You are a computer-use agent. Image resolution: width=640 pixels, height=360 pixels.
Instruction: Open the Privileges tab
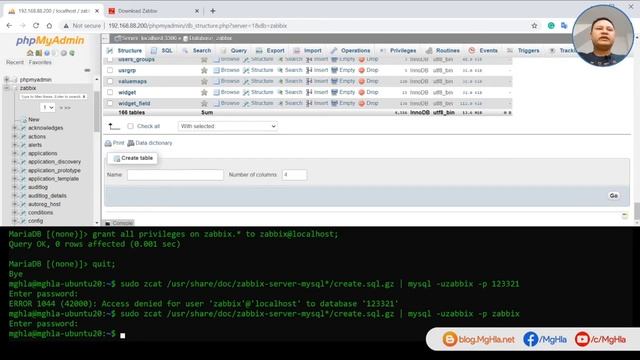point(398,51)
